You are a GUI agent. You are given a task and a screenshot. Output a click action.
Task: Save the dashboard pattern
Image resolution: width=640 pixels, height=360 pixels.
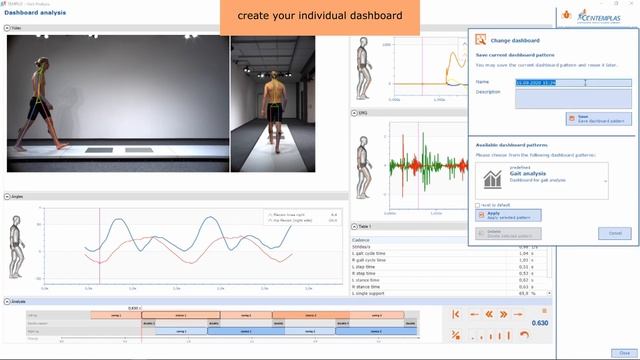tap(599, 119)
